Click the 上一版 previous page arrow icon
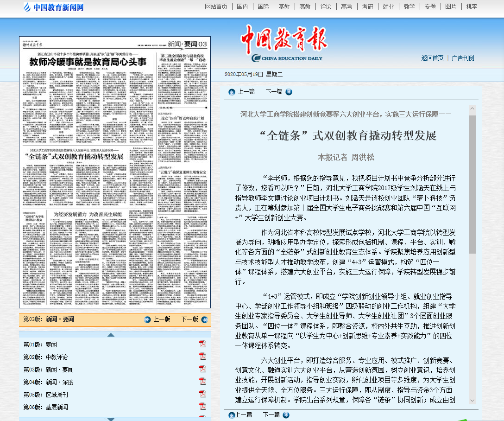The height and width of the screenshot is (421, 504). 147,319
